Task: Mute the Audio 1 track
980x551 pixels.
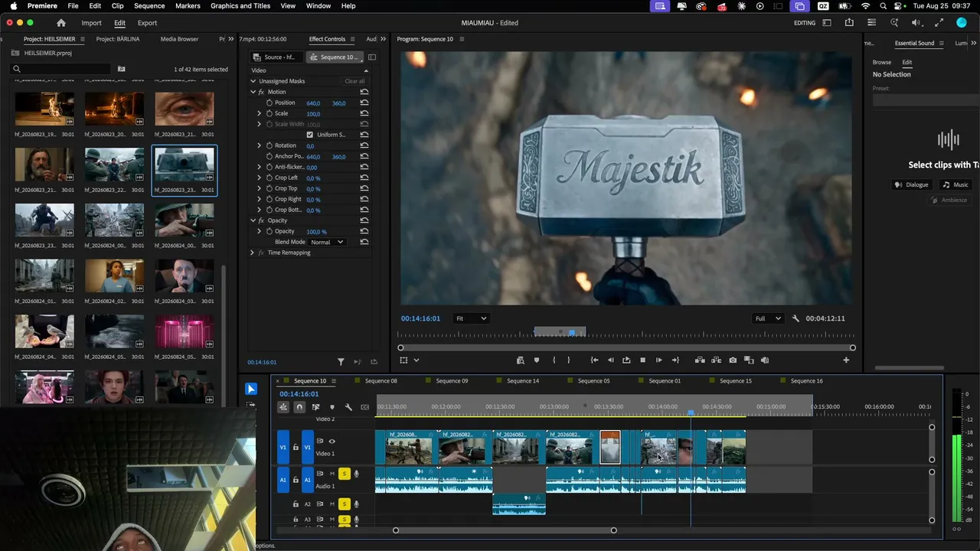Action: tap(332, 474)
